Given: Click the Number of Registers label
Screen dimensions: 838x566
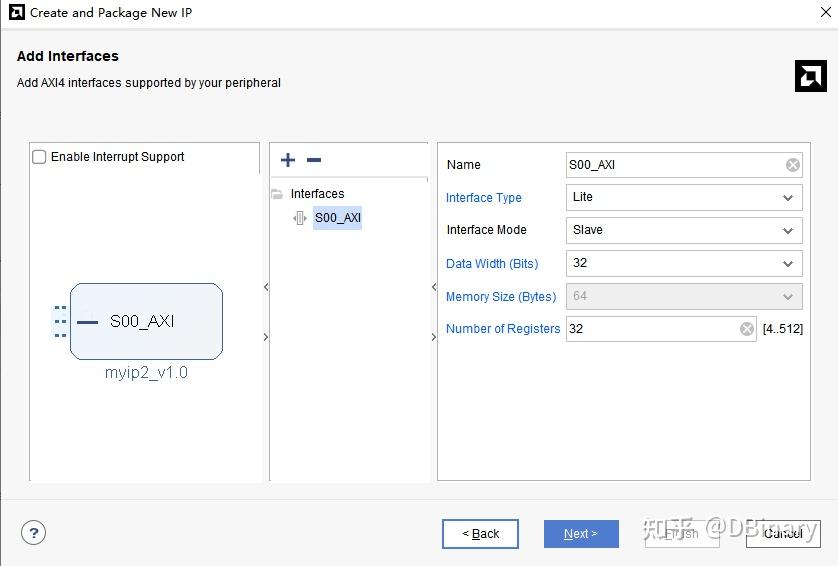Looking at the screenshot, I should tap(503, 329).
